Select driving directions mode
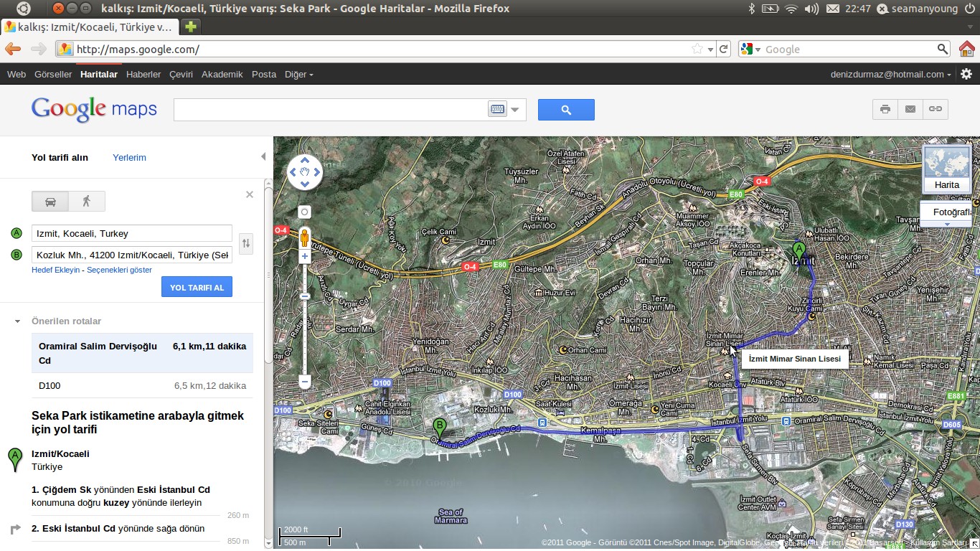Image resolution: width=980 pixels, height=551 pixels. (x=50, y=201)
